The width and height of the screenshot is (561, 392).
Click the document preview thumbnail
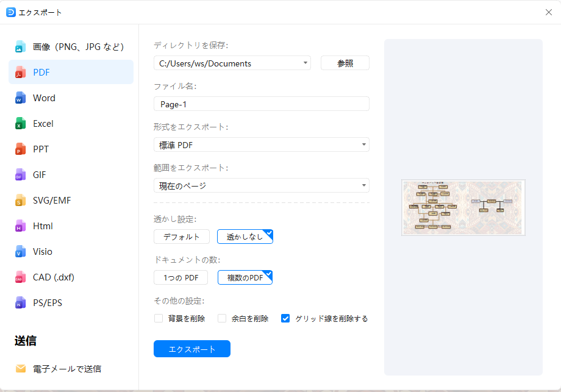pyautogui.click(x=463, y=207)
